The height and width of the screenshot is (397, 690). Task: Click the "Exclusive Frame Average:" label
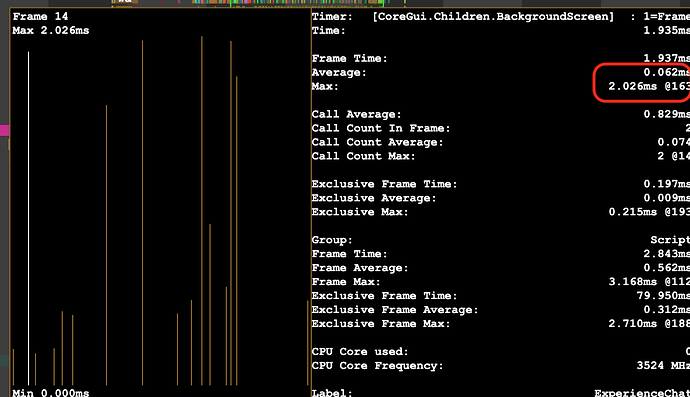tap(395, 310)
